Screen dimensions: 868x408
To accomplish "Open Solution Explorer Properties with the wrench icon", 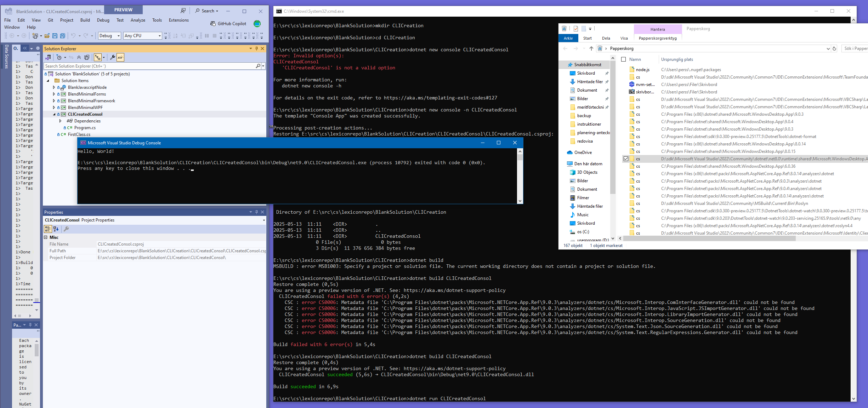I will 113,57.
